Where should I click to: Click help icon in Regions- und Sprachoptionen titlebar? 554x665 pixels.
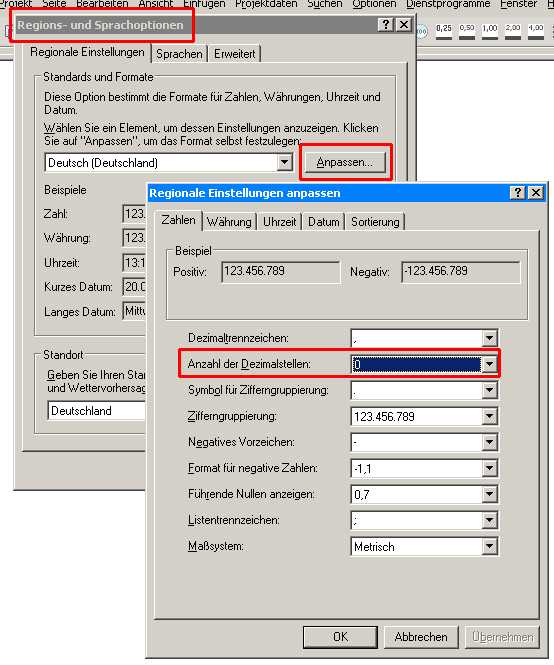point(385,25)
